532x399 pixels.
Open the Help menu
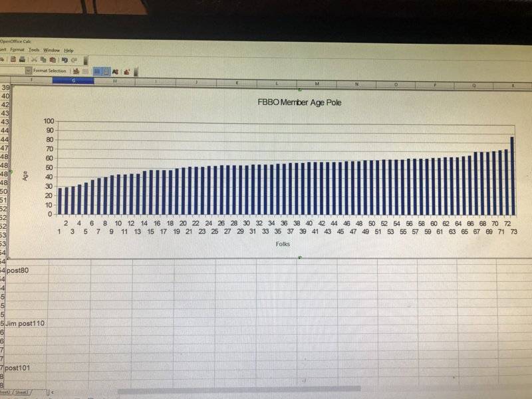pos(68,50)
